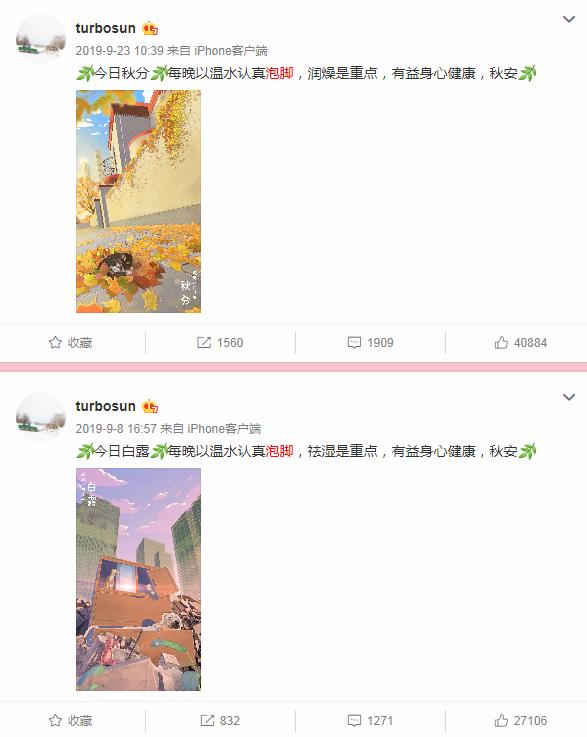
Task: Click the crown VIP badge on second post
Action: (150, 407)
